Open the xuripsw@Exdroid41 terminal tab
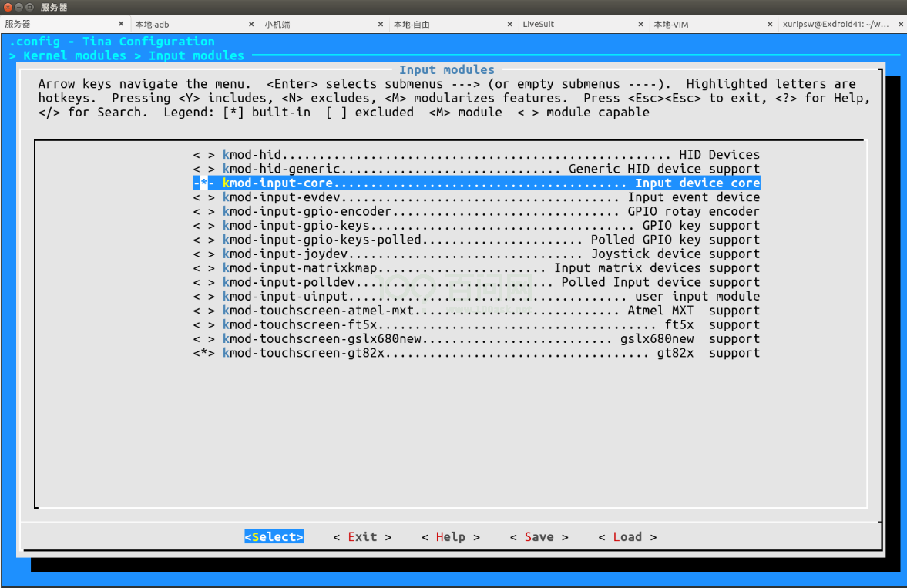This screenshot has height=588, width=907. (836, 25)
